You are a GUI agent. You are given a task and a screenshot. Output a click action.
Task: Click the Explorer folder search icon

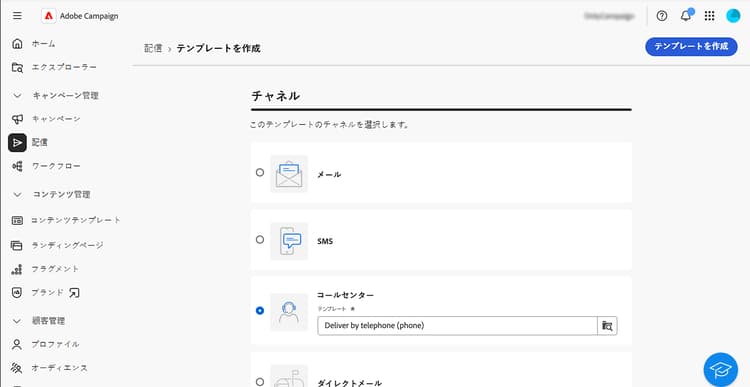[17, 67]
